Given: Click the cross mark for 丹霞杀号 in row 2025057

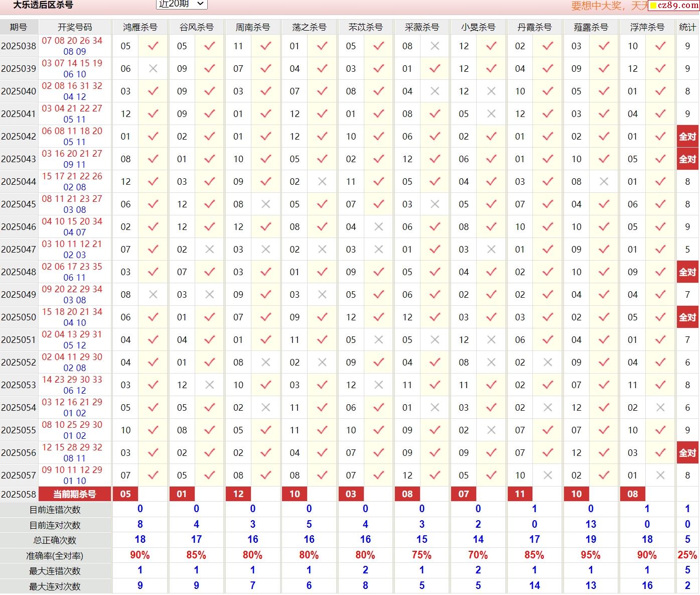Looking at the screenshot, I should coord(548,475).
